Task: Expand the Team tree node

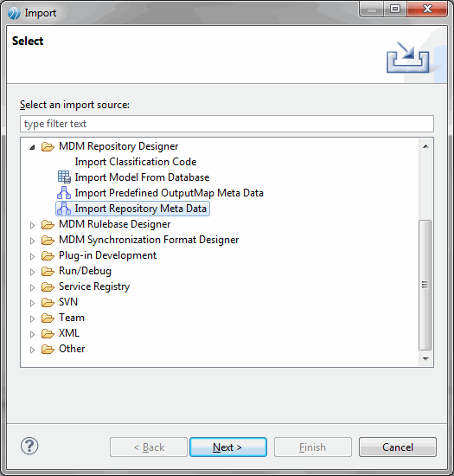Action: click(32, 318)
